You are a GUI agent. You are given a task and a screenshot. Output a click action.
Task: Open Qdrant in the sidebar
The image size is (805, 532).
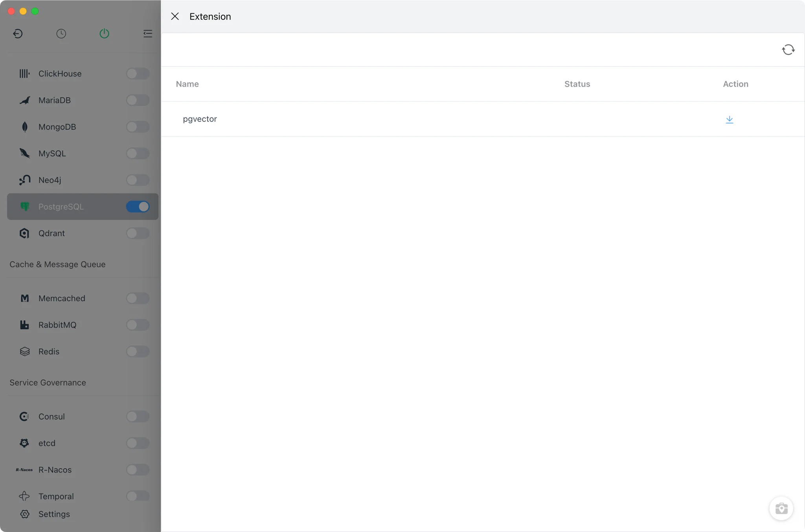83,233
